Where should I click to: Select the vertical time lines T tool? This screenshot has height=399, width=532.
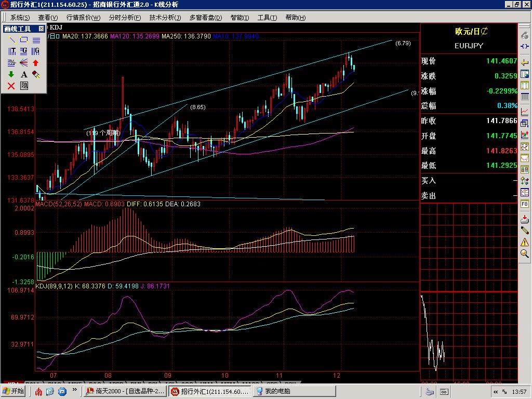[12, 51]
